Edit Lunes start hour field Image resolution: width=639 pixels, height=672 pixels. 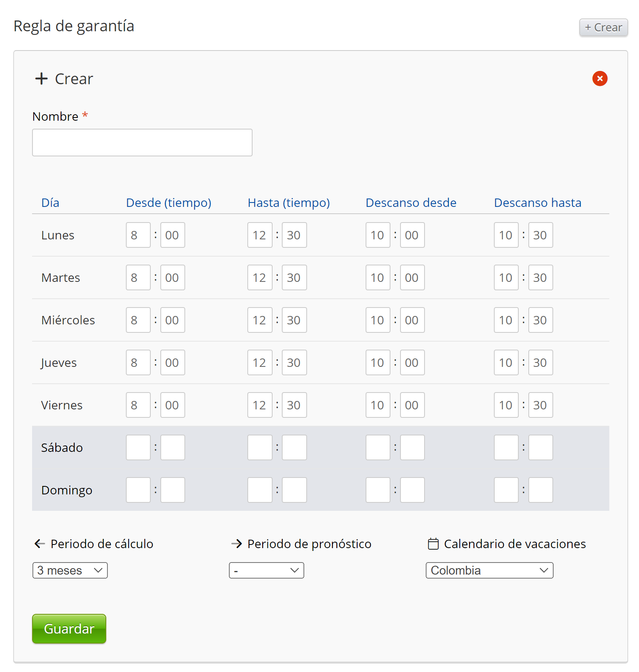coord(138,235)
